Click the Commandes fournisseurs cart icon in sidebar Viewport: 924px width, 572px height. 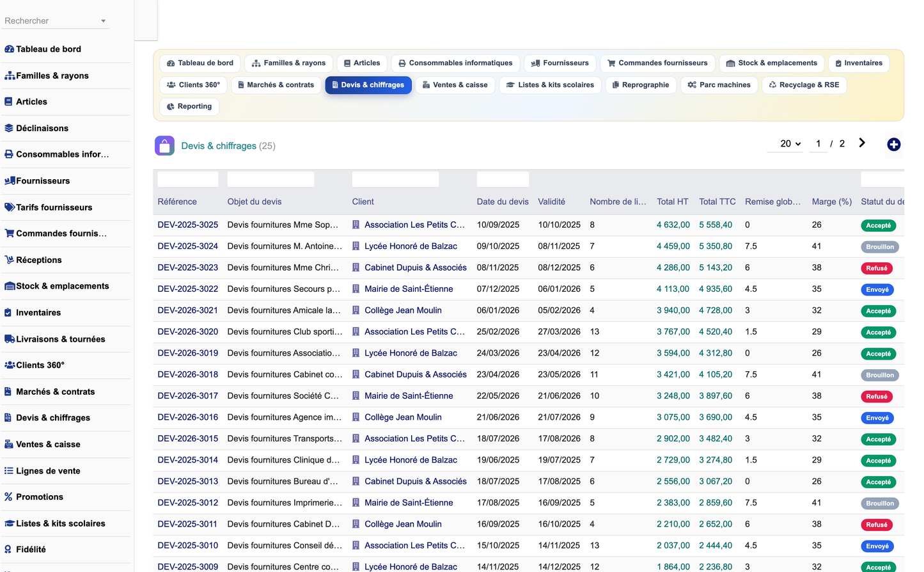click(x=10, y=234)
